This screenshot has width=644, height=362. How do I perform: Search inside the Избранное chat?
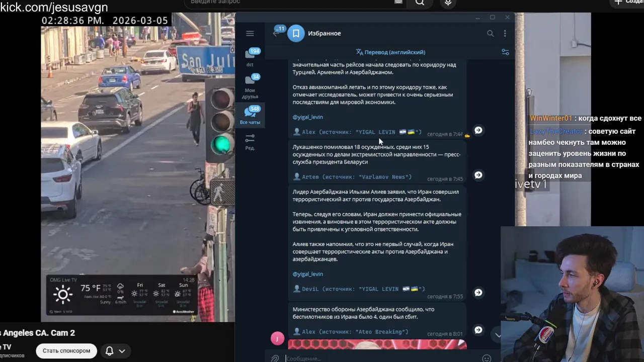(x=490, y=34)
